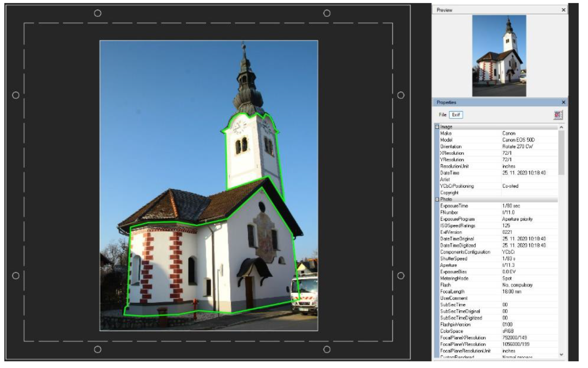This screenshot has width=588, height=368.
Task: Click the empty UserComment value field
Action: [529, 298]
